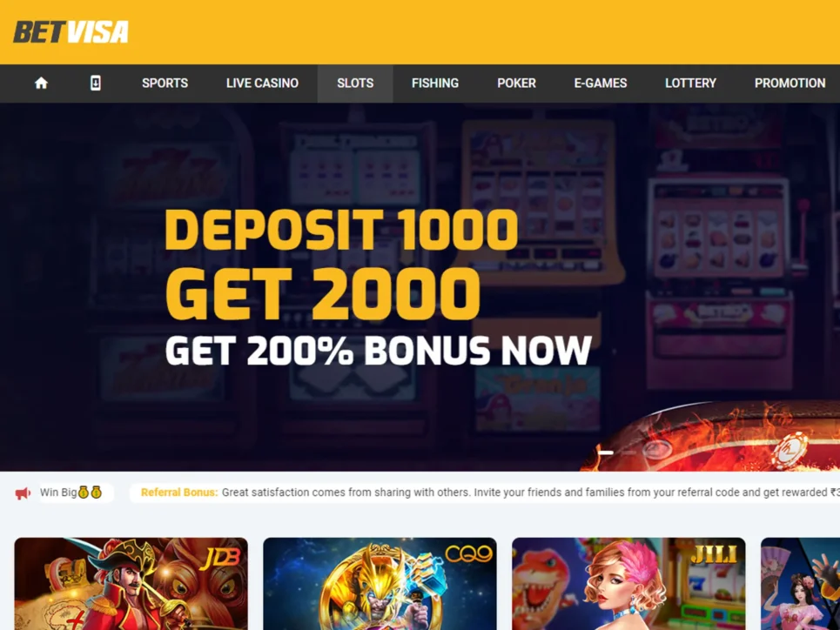Open the CQ9 golden warrior game thumbnail
The image size is (840, 630).
point(380,584)
